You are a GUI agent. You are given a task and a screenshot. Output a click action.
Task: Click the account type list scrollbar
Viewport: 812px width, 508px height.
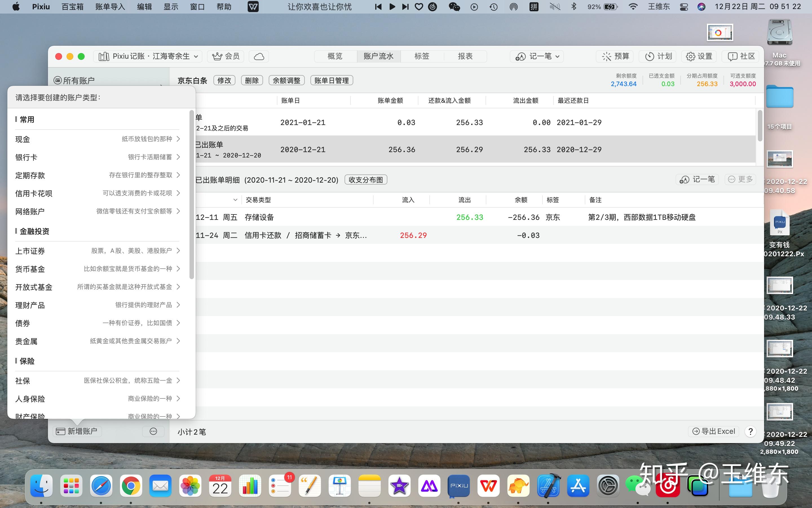coord(192,194)
